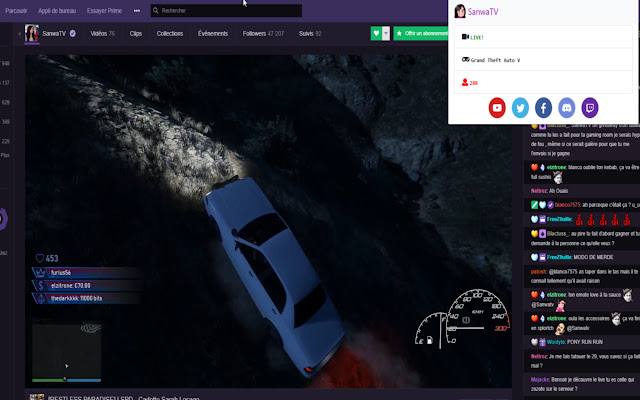Click the fuel gauge icon in stream

coord(429,340)
